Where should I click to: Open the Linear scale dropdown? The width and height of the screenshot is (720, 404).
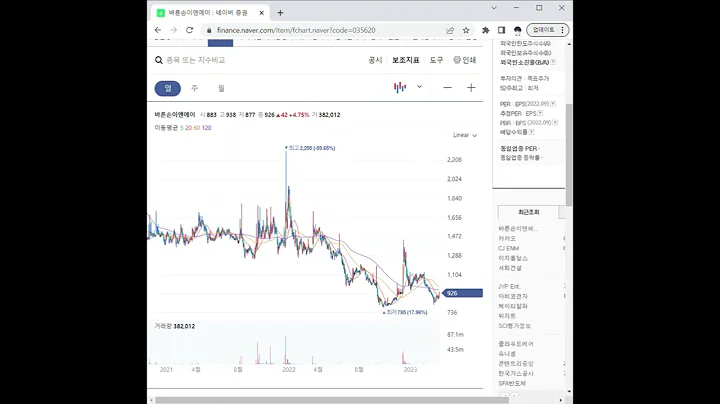click(x=465, y=135)
